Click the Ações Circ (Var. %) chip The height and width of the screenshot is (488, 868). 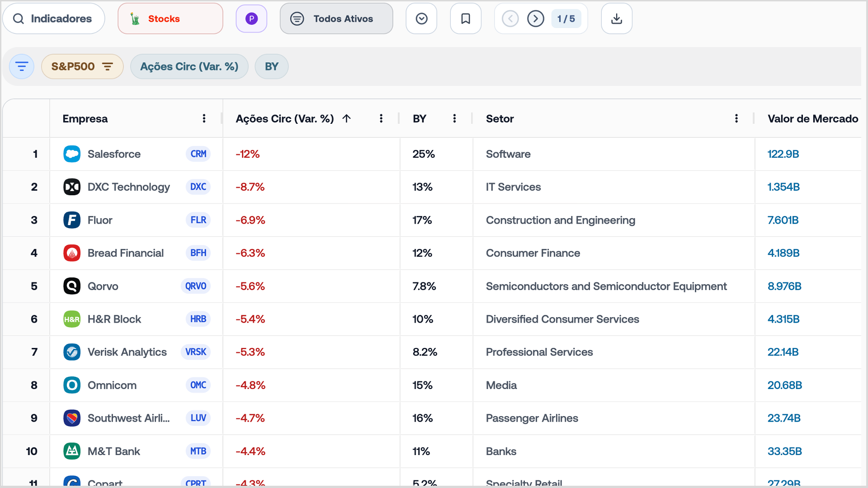pos(189,66)
